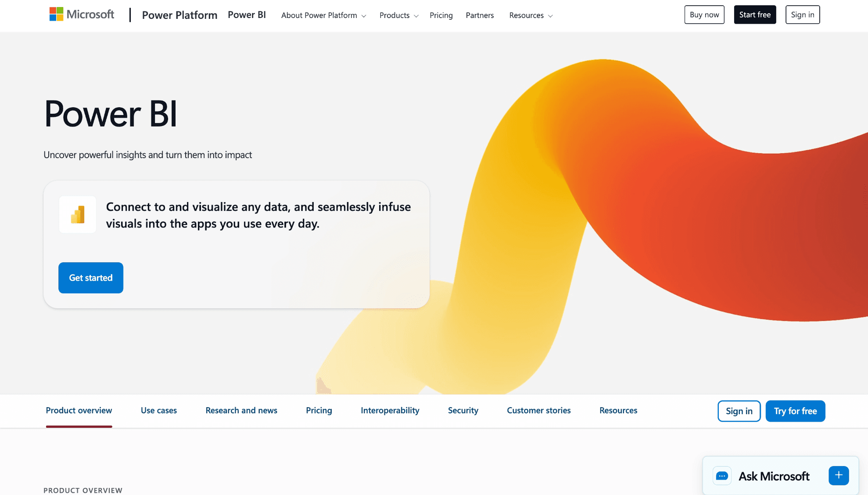Open the Power Platform home link

click(x=179, y=14)
